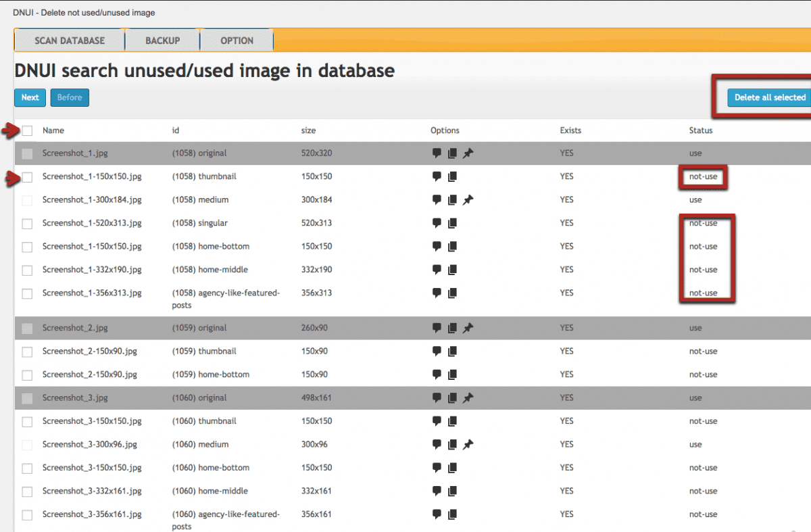Switch to the BACKUP tab
The image size is (811, 532).
click(x=163, y=41)
